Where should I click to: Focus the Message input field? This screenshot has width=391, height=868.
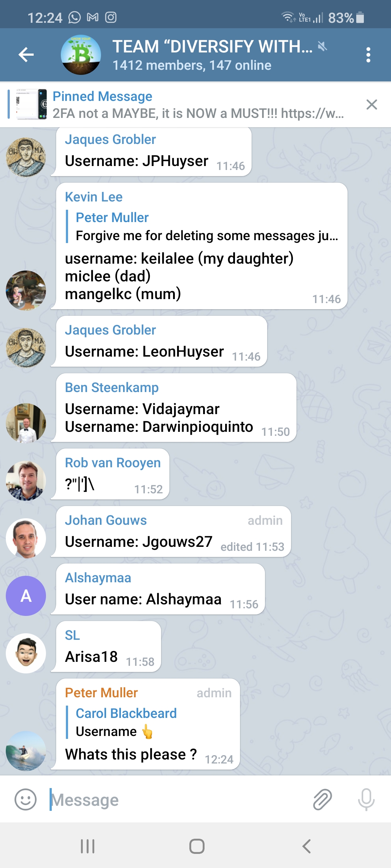[x=177, y=800]
